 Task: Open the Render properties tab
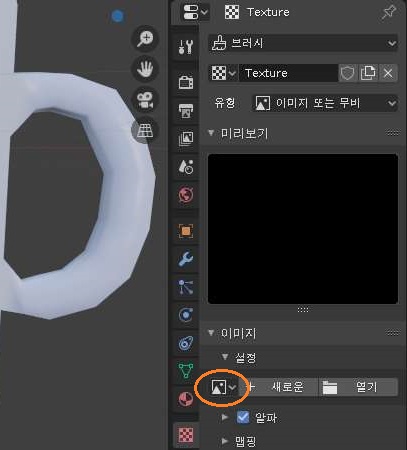click(x=186, y=82)
